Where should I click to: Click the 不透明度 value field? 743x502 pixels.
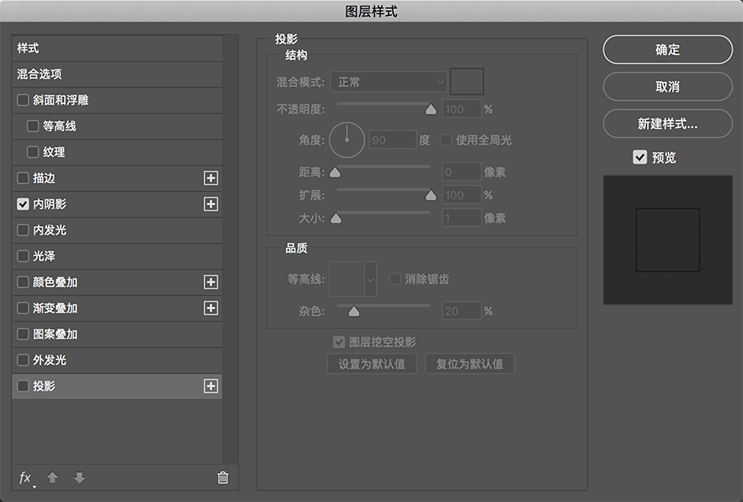(462, 109)
